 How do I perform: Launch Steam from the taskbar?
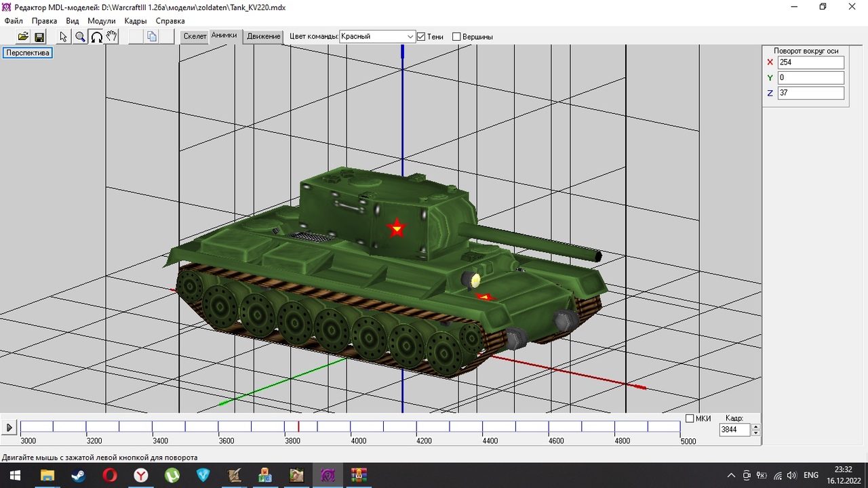click(x=78, y=475)
